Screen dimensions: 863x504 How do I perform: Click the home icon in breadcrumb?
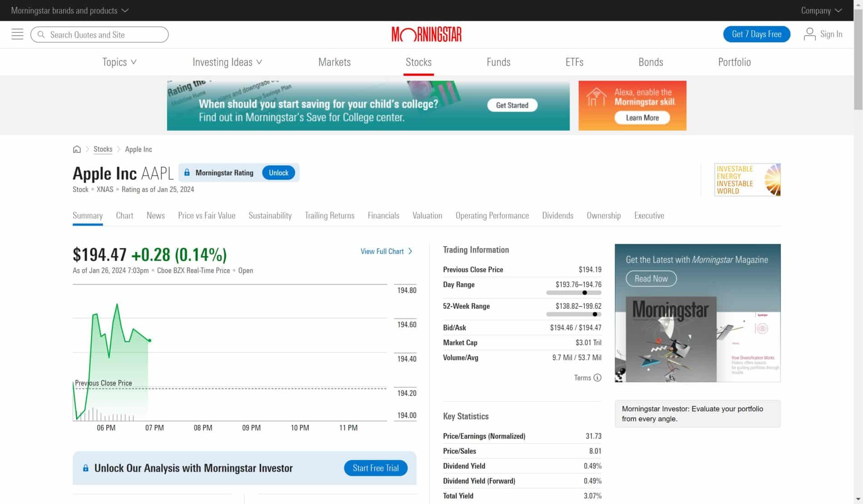tap(77, 149)
